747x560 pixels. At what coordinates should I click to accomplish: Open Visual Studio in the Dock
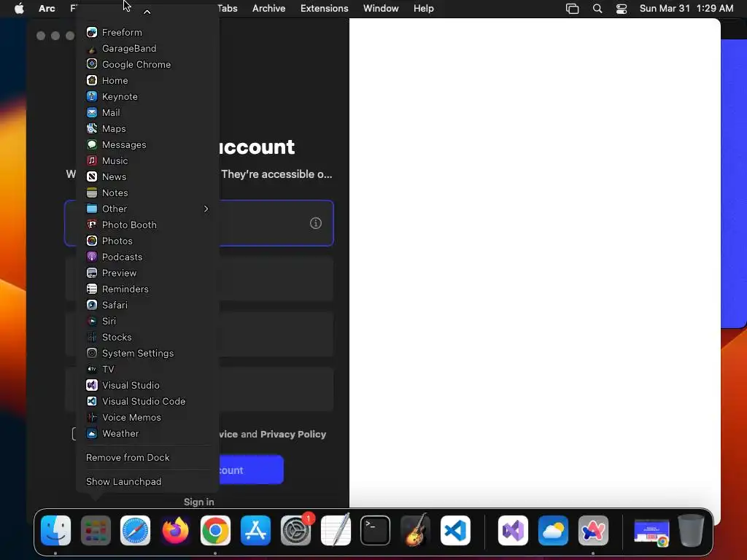pyautogui.click(x=513, y=530)
